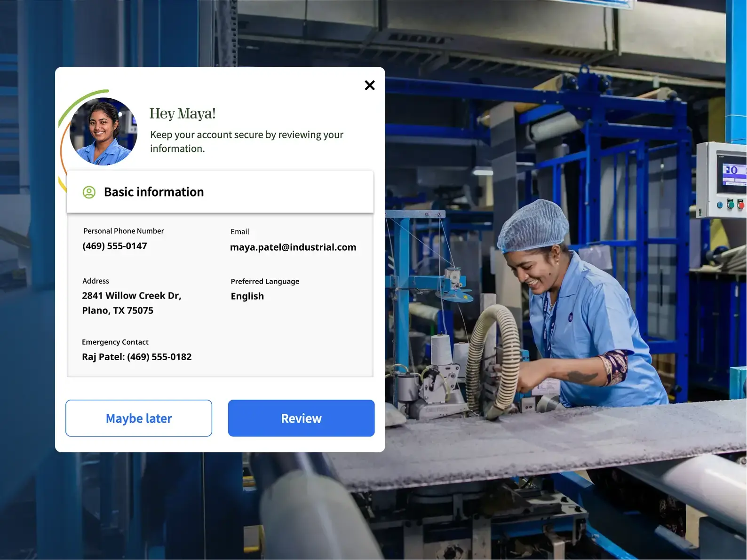Click the Email field label
The width and height of the screenshot is (747, 560).
240,232
